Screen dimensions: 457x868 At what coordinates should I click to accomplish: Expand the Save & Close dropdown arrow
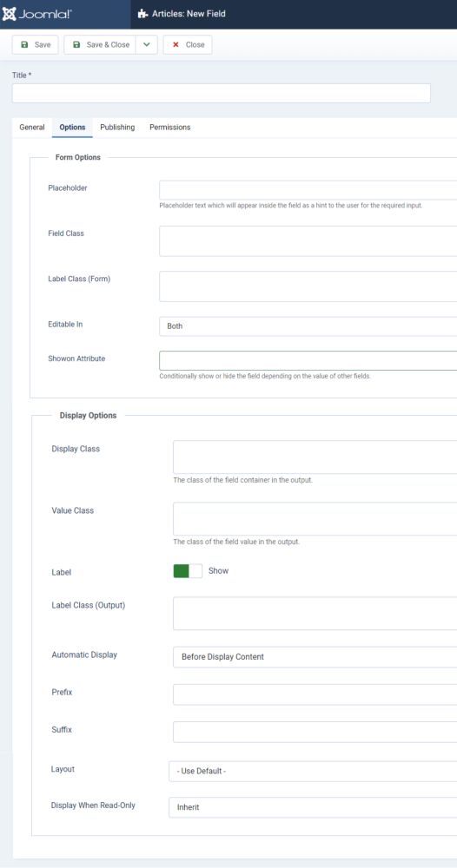(147, 45)
